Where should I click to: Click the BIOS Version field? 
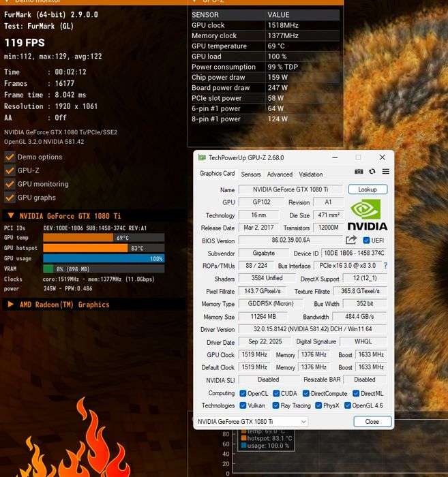tap(290, 240)
